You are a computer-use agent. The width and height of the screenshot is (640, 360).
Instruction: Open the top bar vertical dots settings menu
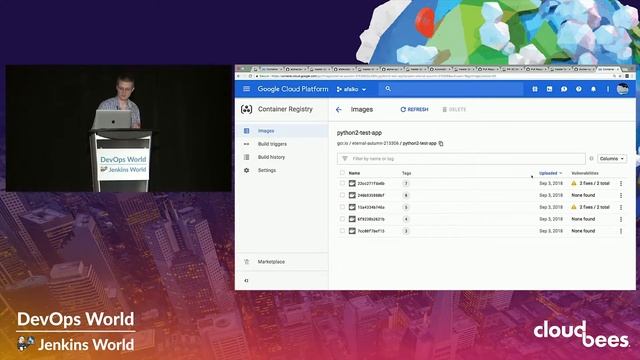pos(608,89)
